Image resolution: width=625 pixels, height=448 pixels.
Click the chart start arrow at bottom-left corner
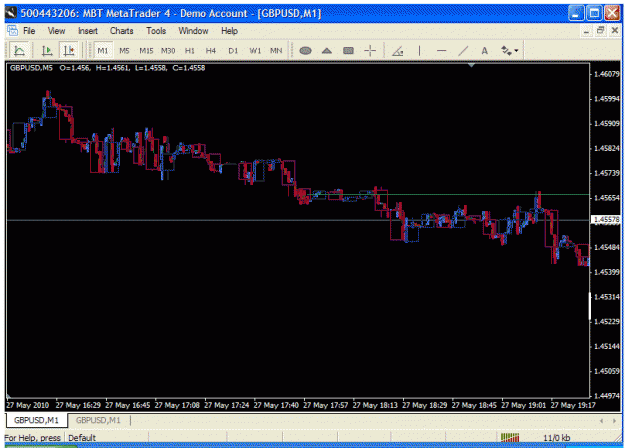pyautogui.click(x=8, y=396)
